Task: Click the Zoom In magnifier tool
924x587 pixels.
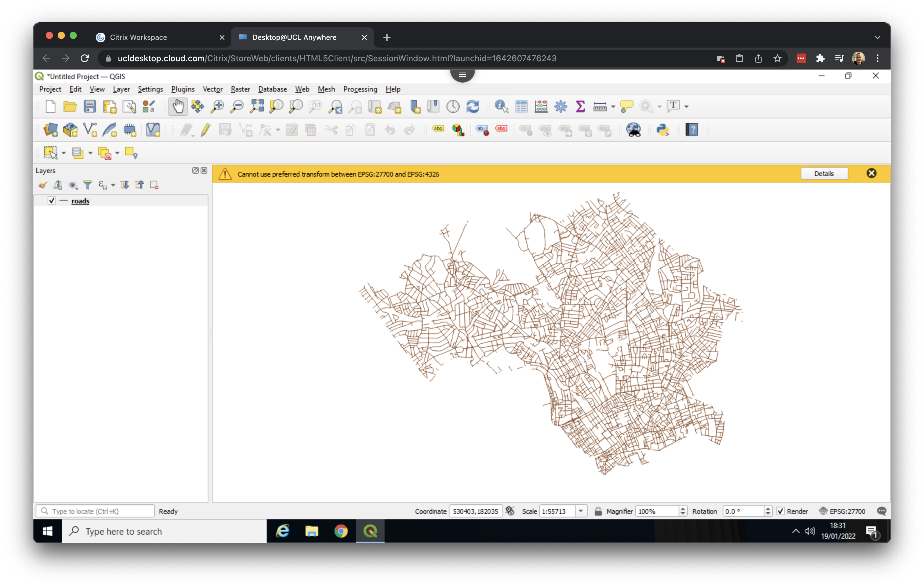Action: point(217,106)
